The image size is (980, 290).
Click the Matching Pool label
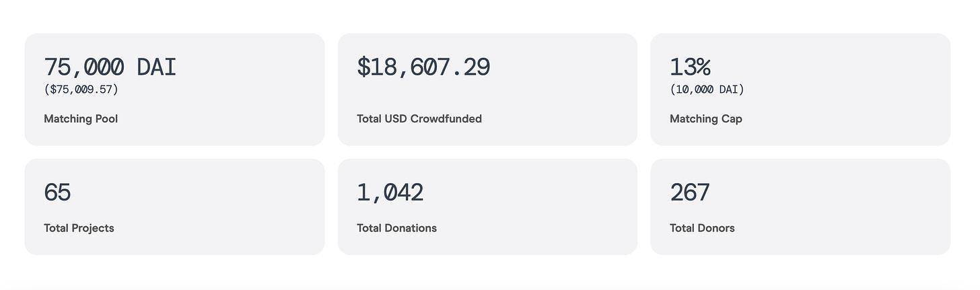(81, 119)
